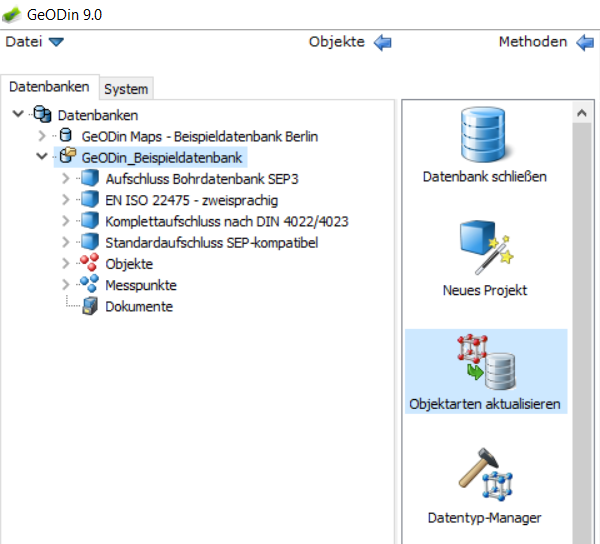
Task: Click the GeODin_Beispieldatenbank open database icon
Action: (x=68, y=156)
